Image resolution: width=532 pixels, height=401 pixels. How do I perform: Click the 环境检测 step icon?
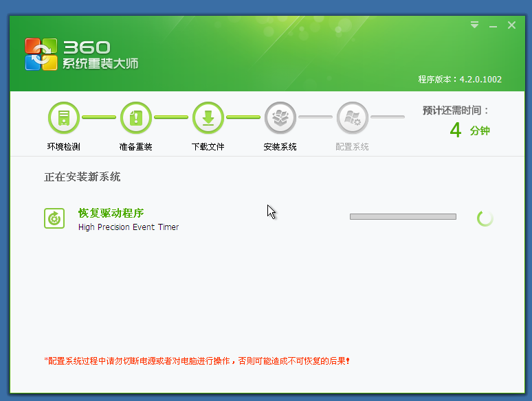tap(64, 117)
